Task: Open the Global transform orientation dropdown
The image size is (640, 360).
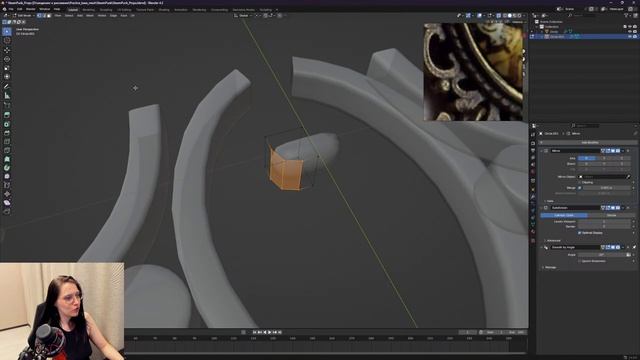Action: 244,16
